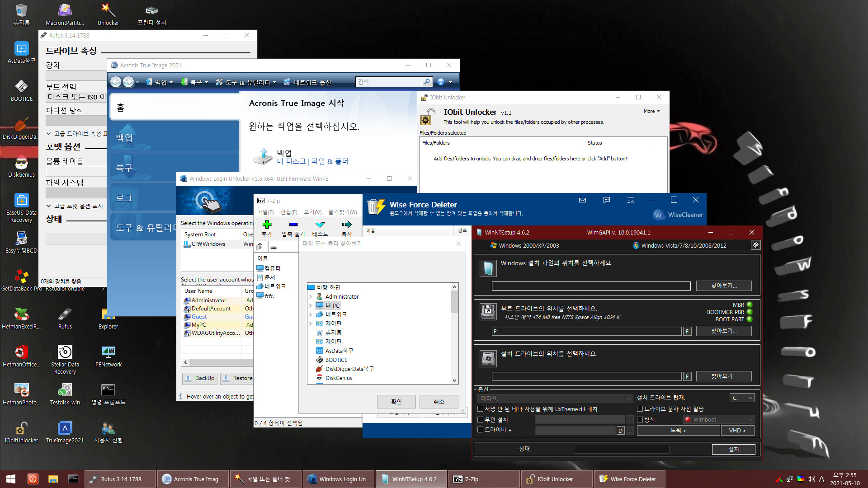Image resolution: width=868 pixels, height=488 pixels.
Task: Enable the 드라이브 문자 사전 할당 checkbox
Action: 640,409
